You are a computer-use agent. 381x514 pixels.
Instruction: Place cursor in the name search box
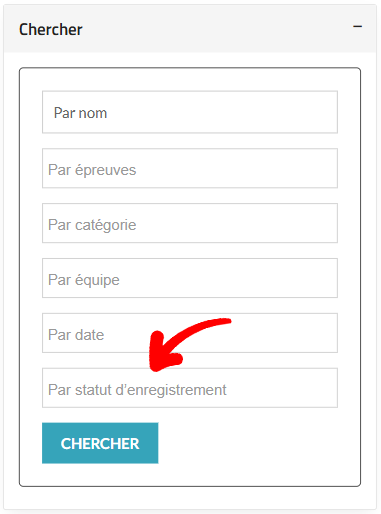click(190, 112)
